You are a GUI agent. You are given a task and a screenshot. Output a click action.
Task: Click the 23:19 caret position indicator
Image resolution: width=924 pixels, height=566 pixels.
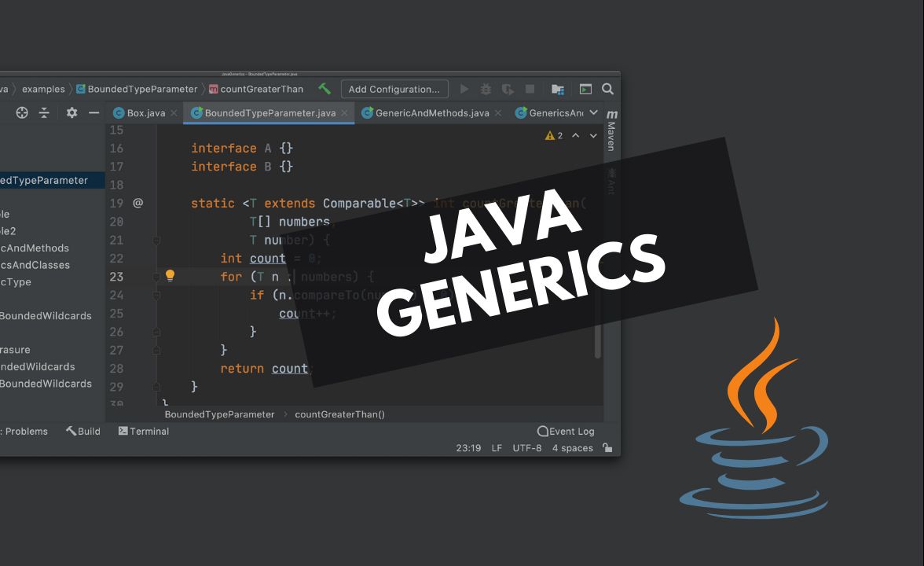(468, 448)
